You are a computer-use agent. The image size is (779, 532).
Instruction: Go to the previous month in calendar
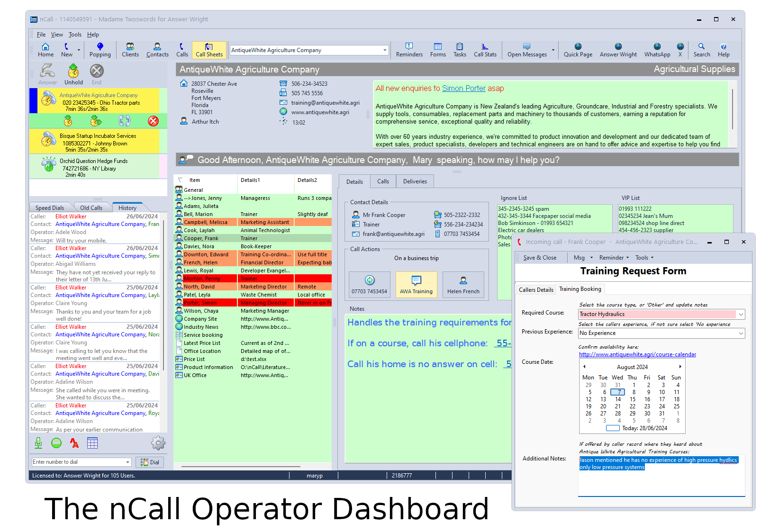(584, 367)
